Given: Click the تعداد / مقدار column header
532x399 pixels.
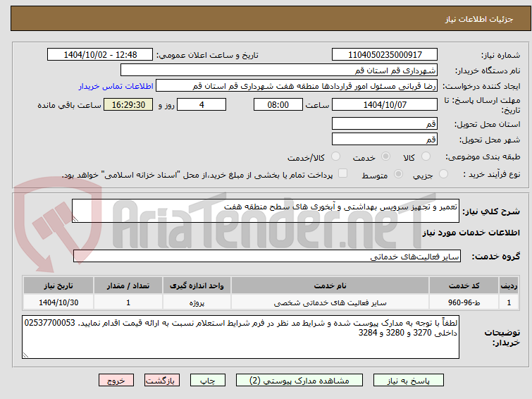Looking at the screenshot, I should (128, 286).
